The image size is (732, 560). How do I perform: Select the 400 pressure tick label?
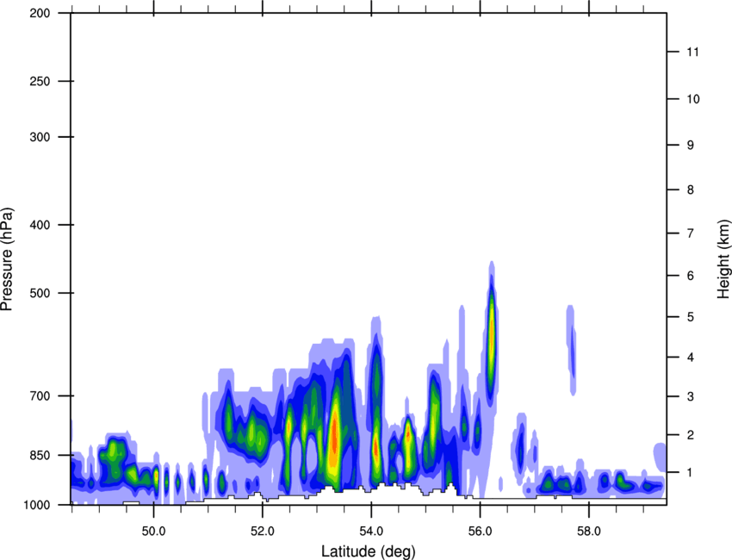point(40,225)
